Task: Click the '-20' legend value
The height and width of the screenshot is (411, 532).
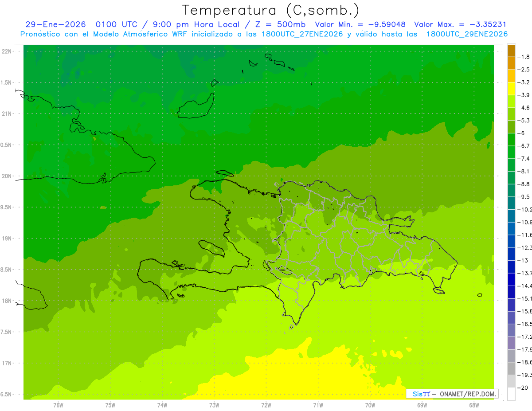Action: [x=523, y=388]
